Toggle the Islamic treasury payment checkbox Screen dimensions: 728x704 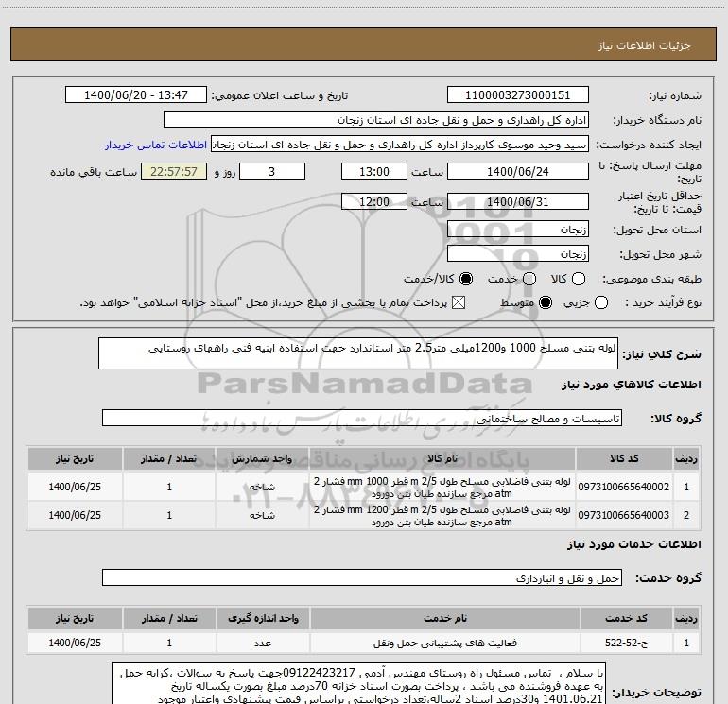tap(459, 303)
